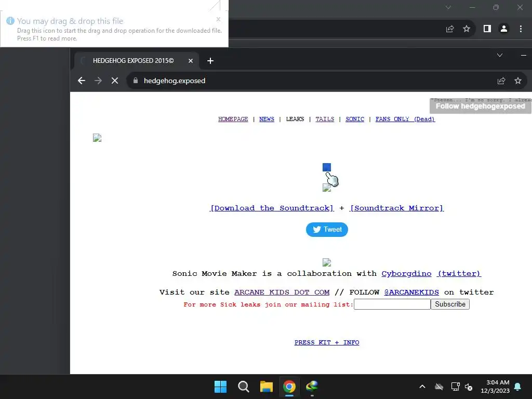Open the HOMEPAGE link

pos(233,119)
